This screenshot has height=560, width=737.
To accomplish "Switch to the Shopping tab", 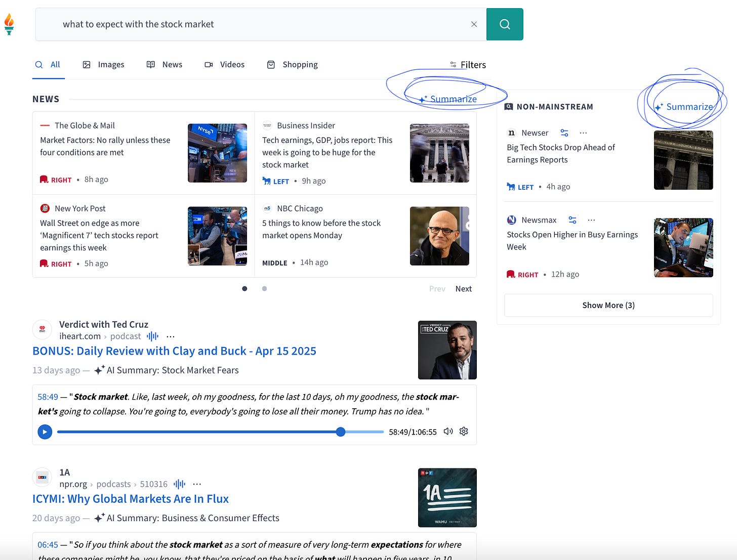I will (x=292, y=65).
